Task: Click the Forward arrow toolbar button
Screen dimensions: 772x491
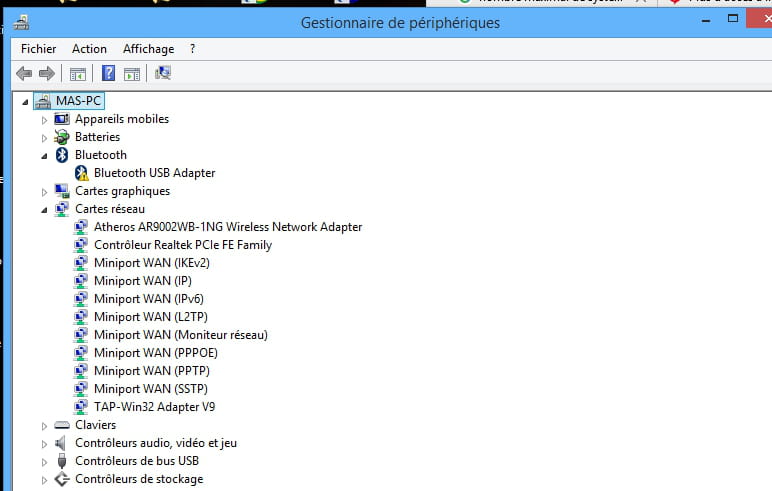Action: click(x=47, y=74)
